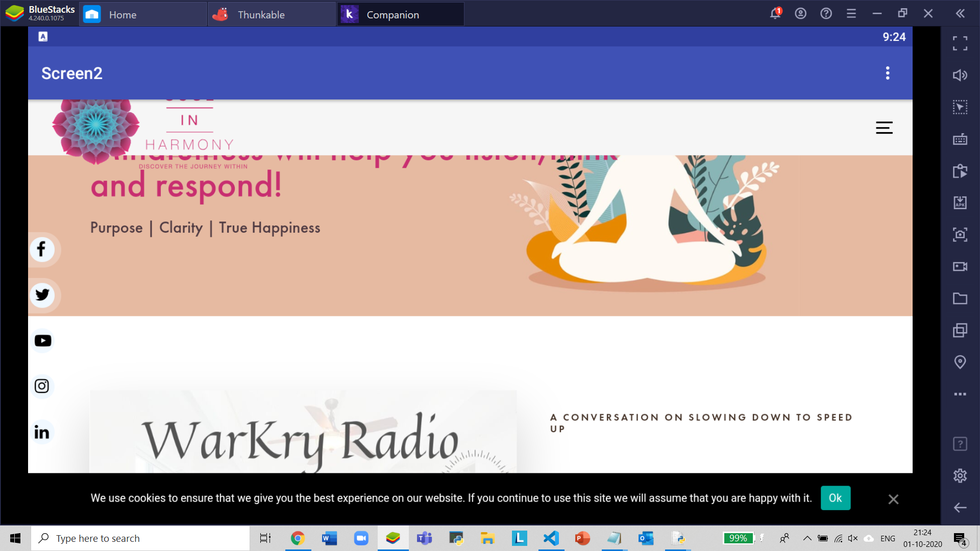This screenshot has height=551, width=980.
Task: Open the Facebook social link
Action: (x=42, y=249)
